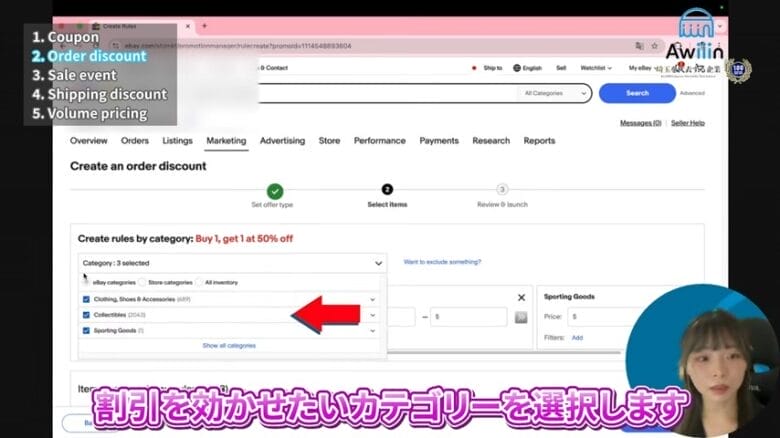Viewport: 780px width, 438px height.
Task: Expand the Sporting Goods subcategories chevron
Action: [x=373, y=331]
